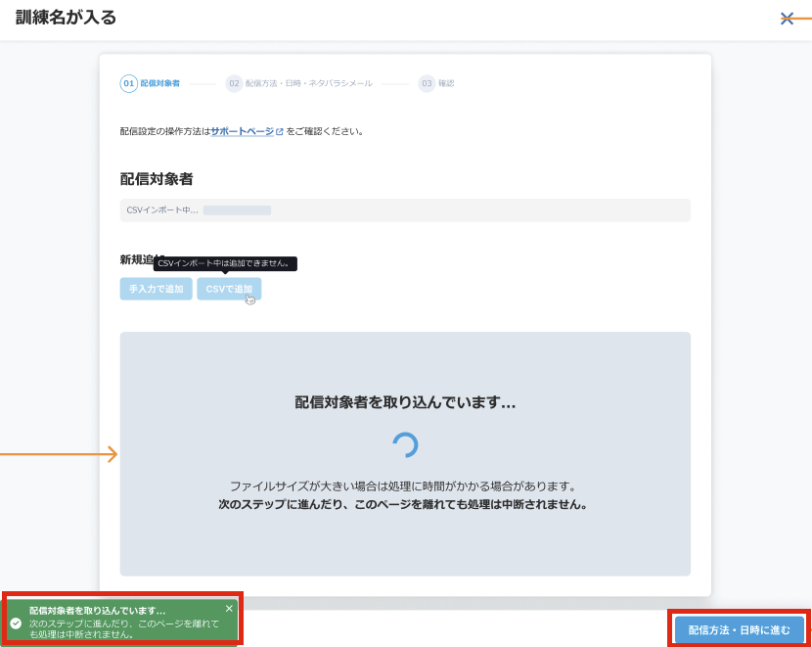Select step 03 確認
The height and width of the screenshot is (647, 812).
pos(436,83)
